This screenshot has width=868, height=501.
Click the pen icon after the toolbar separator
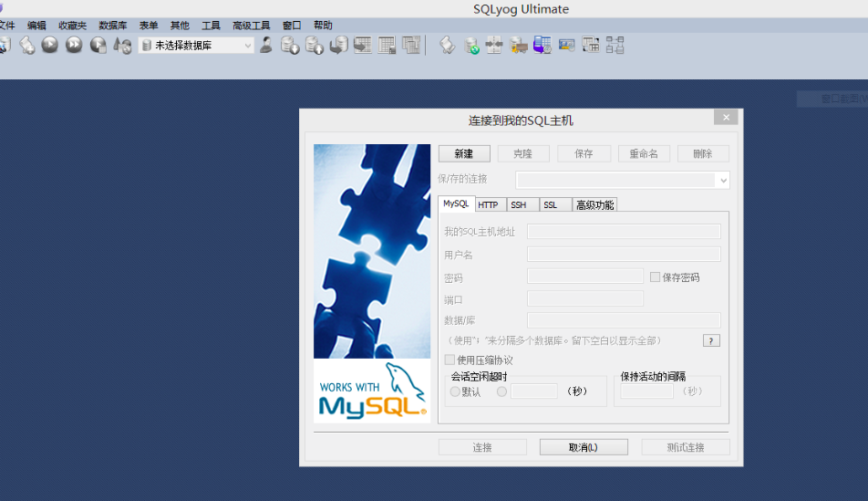tap(447, 45)
